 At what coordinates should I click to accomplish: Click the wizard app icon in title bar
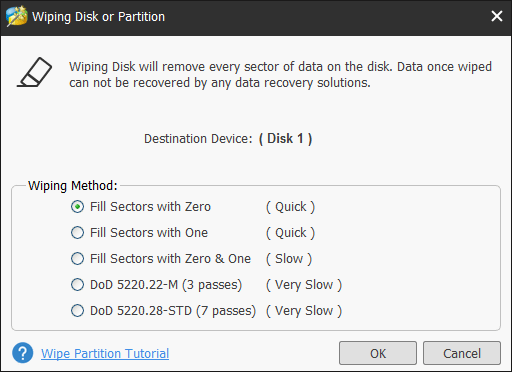[x=16, y=16]
